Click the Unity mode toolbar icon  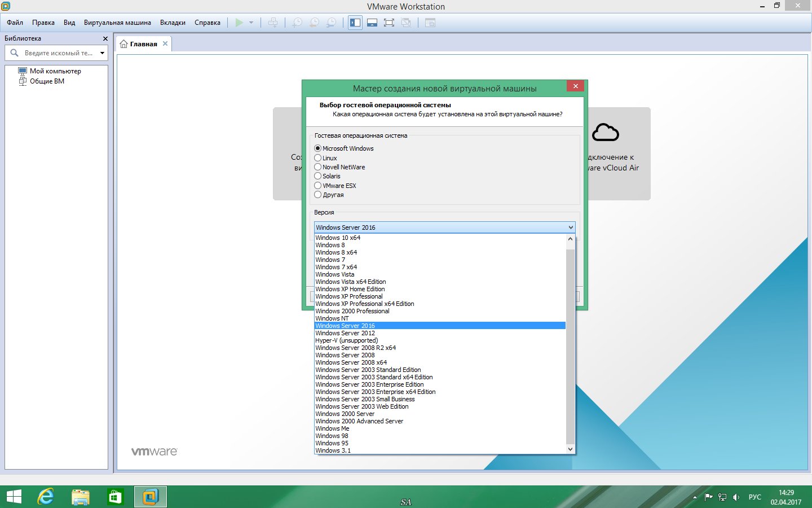pos(406,23)
